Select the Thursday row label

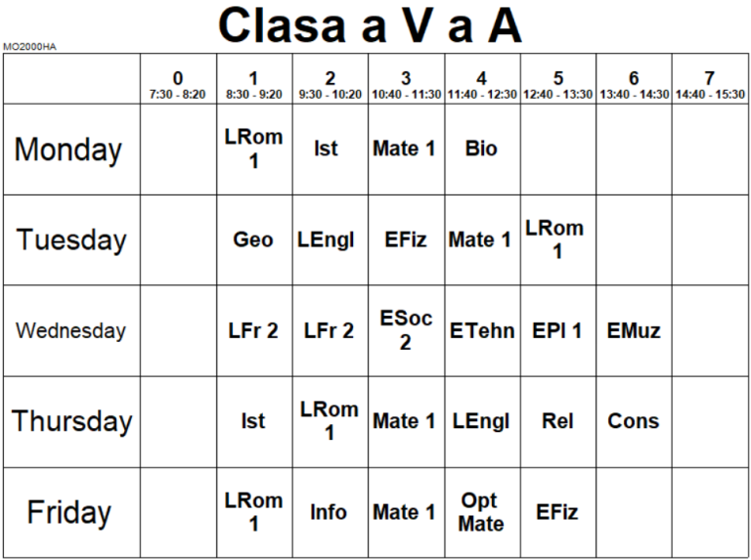[x=69, y=421]
